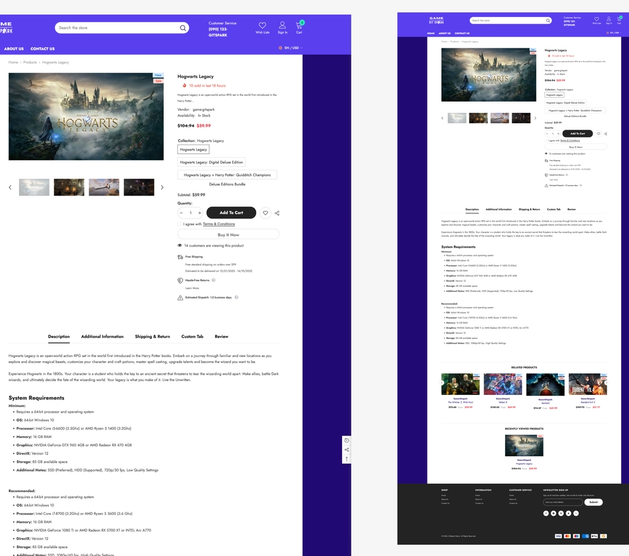This screenshot has height=556, width=629.
Task: Switch to Additional Information tab in left mockup
Action: (102, 337)
